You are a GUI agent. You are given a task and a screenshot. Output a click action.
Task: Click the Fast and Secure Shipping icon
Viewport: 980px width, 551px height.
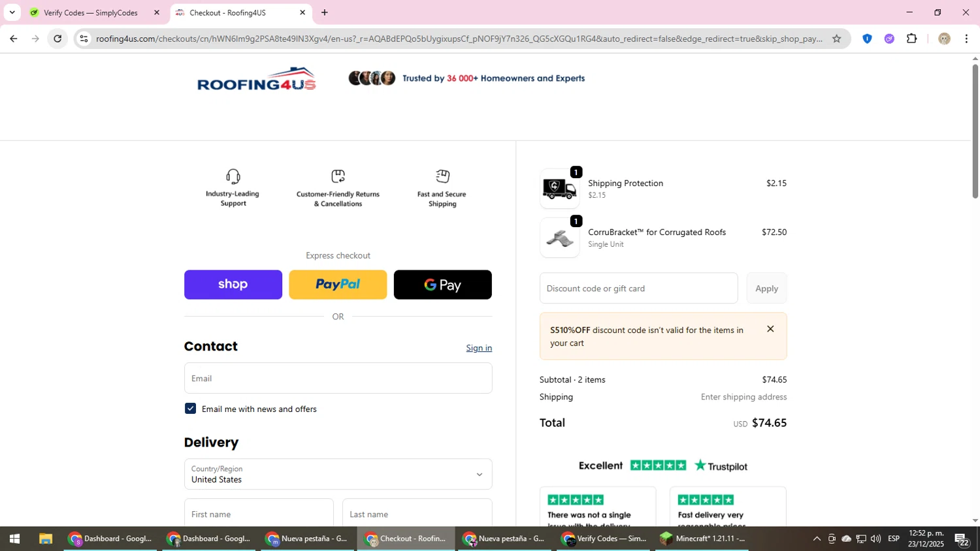[x=442, y=176]
